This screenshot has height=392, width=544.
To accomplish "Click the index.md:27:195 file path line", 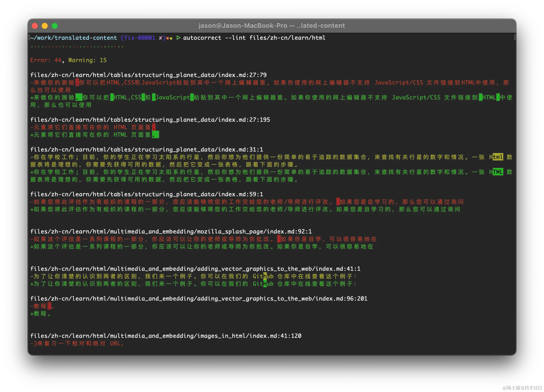I will (x=150, y=120).
